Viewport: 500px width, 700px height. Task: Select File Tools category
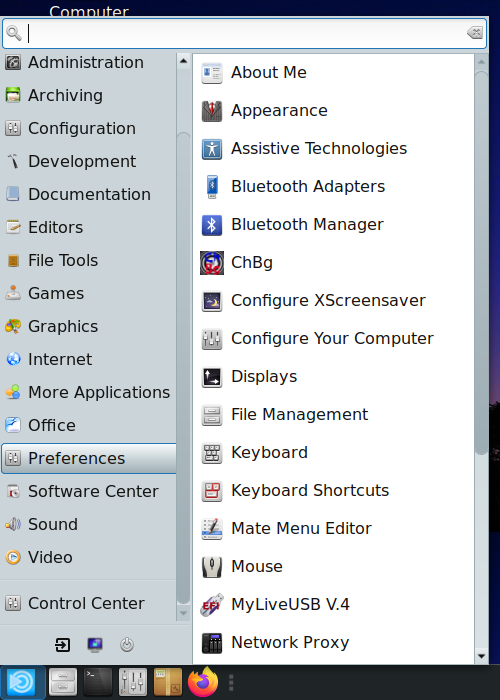(x=88, y=261)
